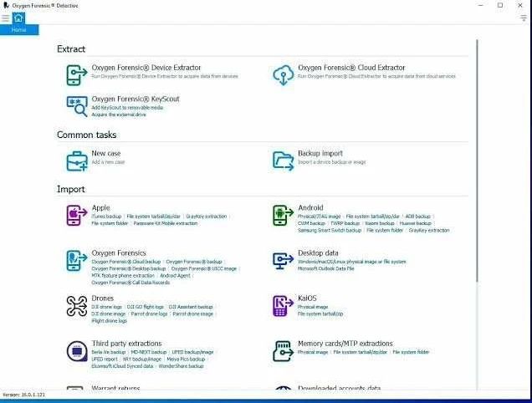Image resolution: width=532 pixels, height=403 pixels.
Task: Choose the Apple import phone icon
Action: click(77, 215)
